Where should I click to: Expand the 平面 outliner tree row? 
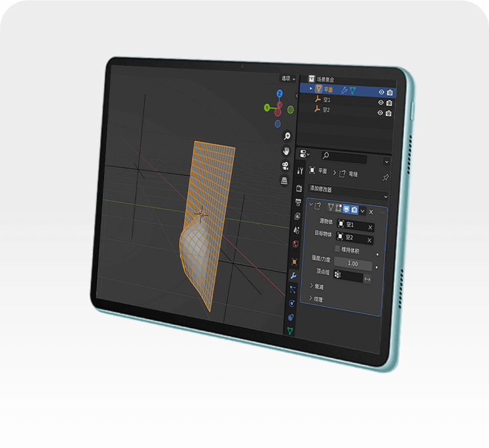pos(311,88)
